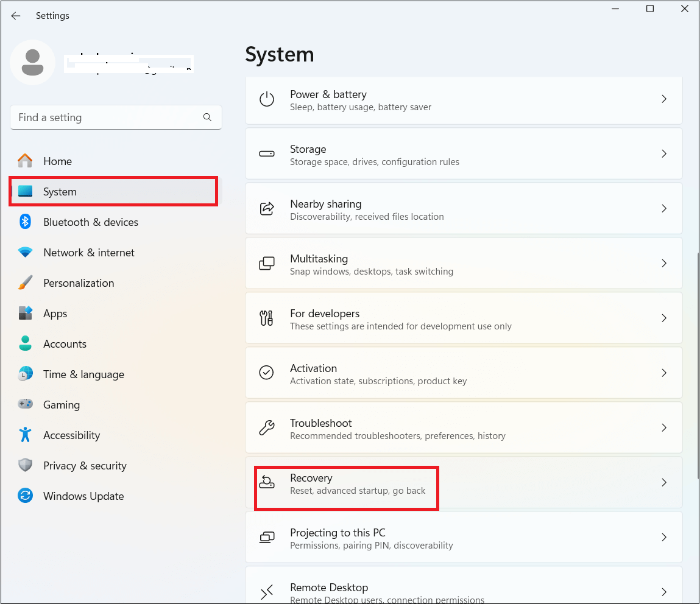Click the user profile avatar

[x=32, y=63]
